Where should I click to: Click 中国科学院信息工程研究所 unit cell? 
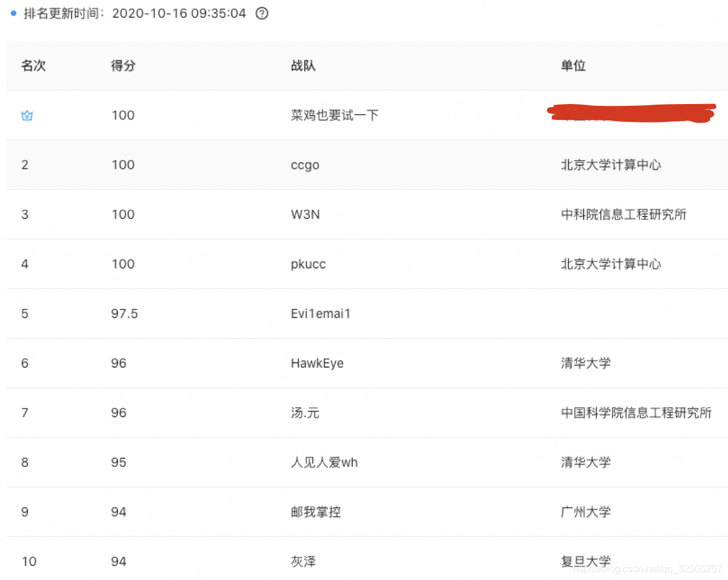coord(636,413)
